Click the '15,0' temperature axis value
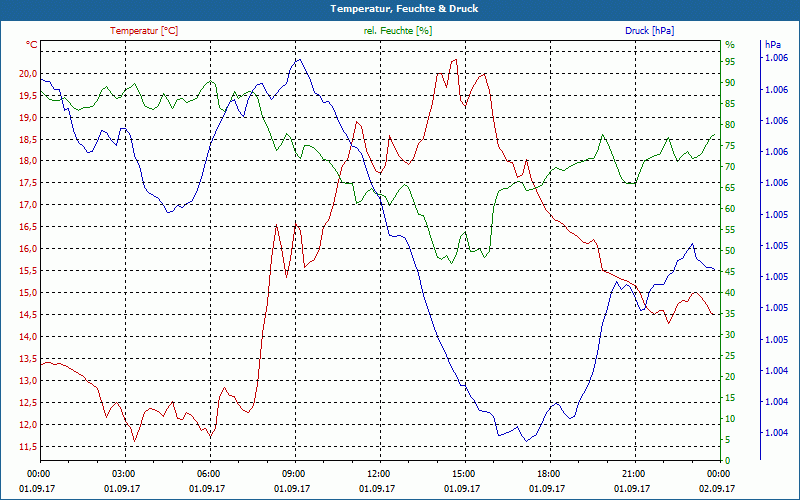 28,293
